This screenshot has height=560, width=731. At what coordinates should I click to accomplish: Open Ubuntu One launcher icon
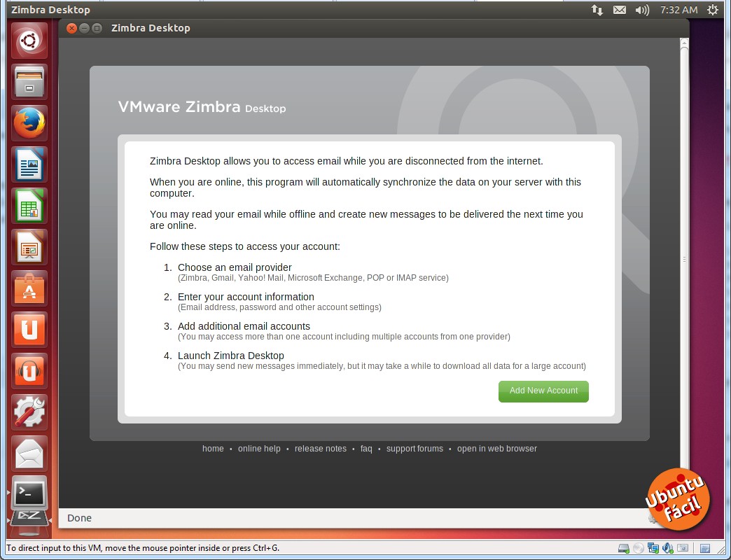coord(29,330)
